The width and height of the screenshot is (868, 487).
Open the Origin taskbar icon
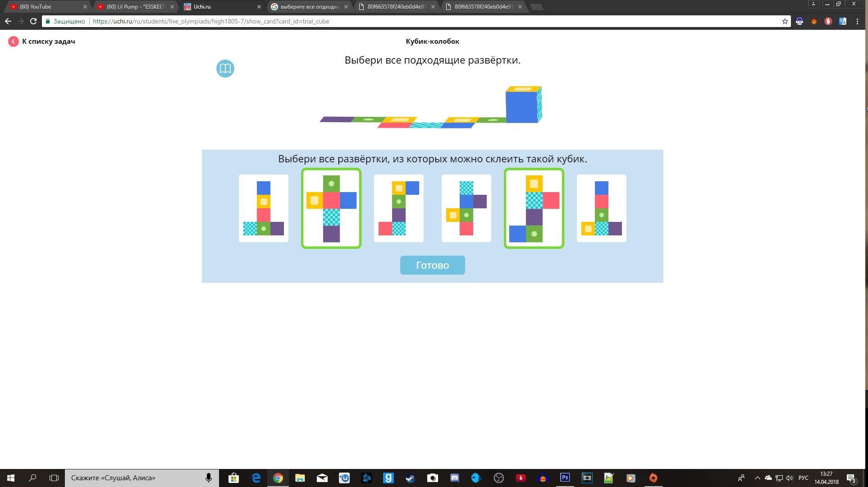coord(653,478)
